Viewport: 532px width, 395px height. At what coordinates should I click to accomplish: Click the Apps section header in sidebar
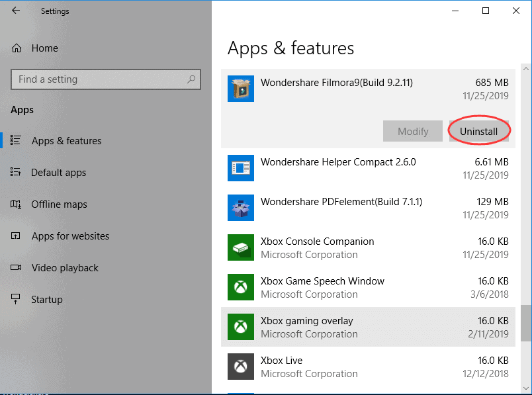pos(22,110)
